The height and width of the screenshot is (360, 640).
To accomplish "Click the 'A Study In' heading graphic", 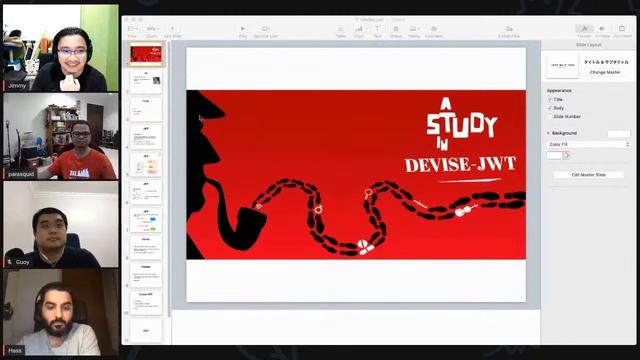I will point(461,124).
